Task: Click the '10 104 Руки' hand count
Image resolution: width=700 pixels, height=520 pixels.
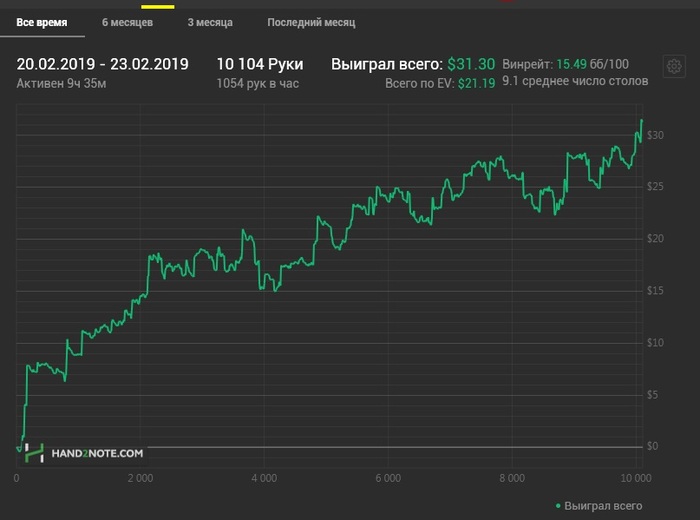Action: click(260, 64)
